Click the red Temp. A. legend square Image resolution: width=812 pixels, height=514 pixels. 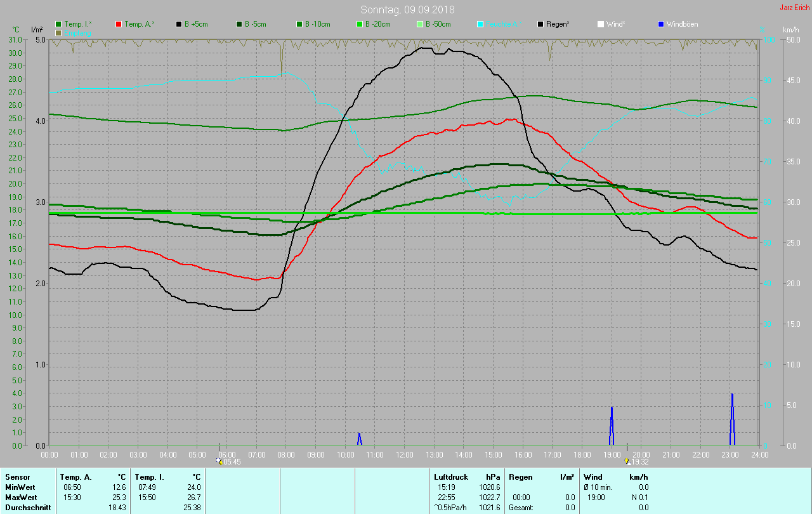[x=119, y=24]
